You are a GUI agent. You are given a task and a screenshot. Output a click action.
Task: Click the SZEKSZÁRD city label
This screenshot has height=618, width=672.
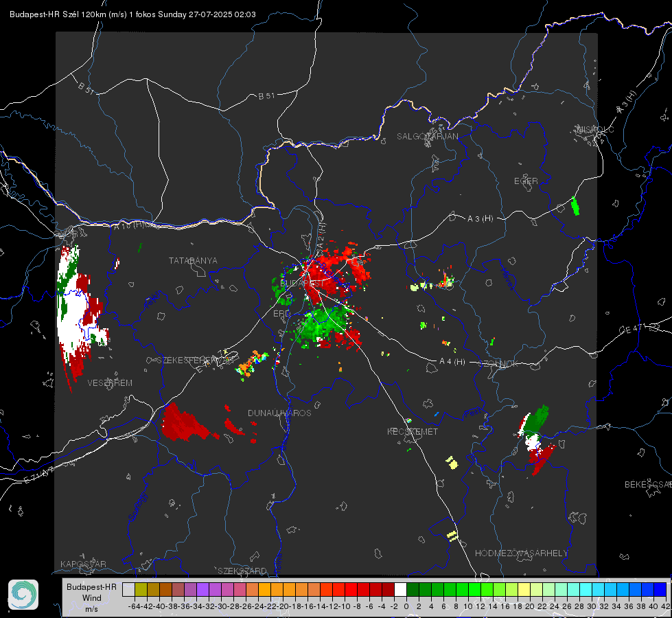(242, 571)
